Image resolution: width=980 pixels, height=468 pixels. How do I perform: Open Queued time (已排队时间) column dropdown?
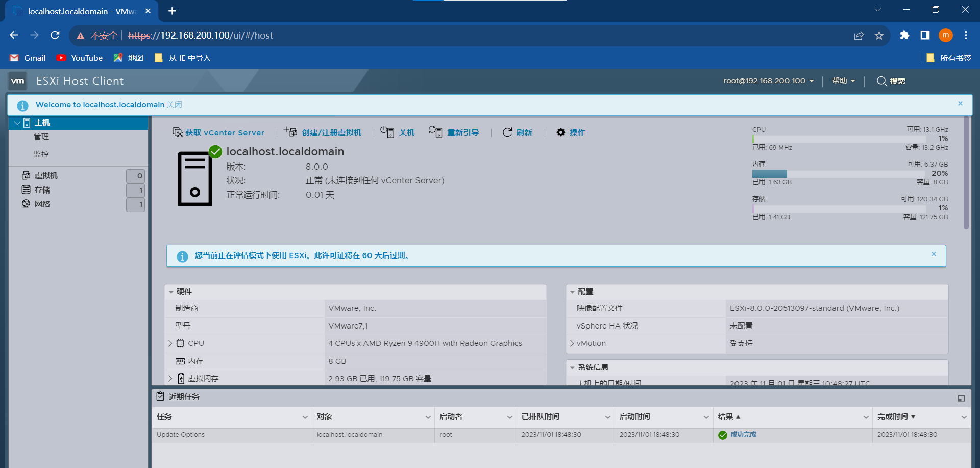click(607, 417)
